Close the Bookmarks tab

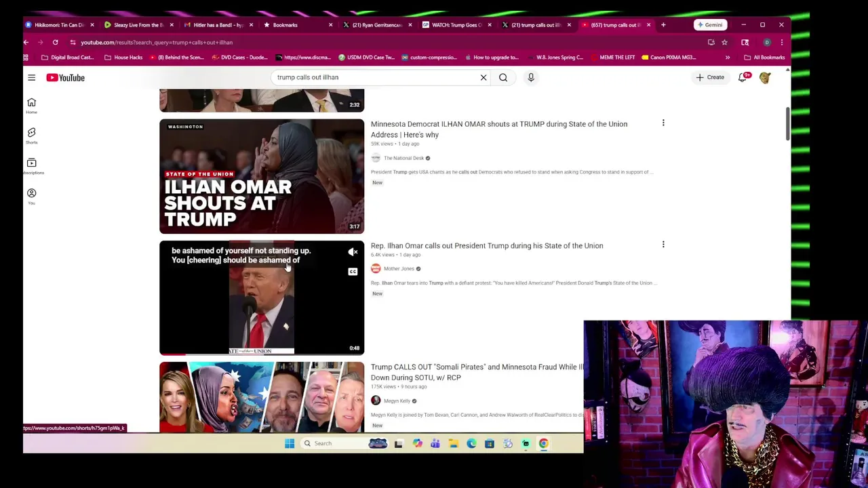[330, 25]
